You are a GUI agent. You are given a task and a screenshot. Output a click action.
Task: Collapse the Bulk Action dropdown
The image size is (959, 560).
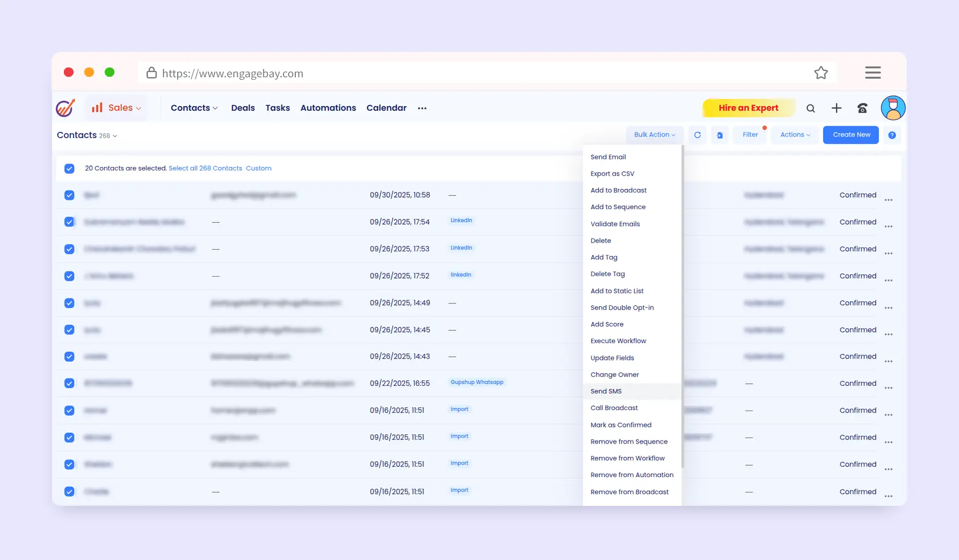coord(654,135)
